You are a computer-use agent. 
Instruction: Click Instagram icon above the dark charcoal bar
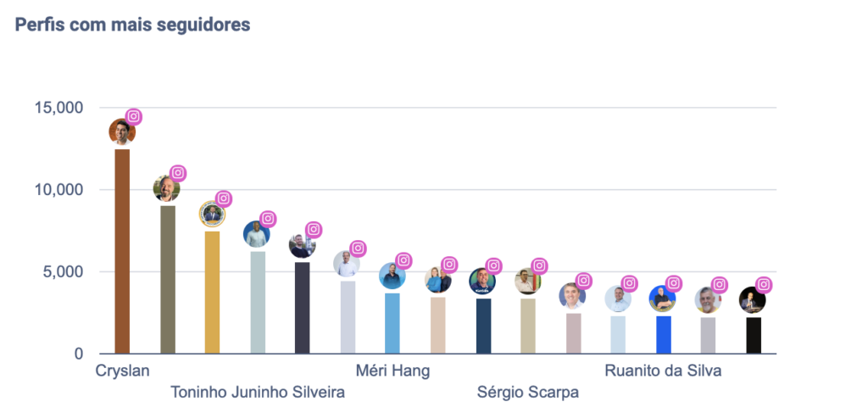pyautogui.click(x=314, y=230)
